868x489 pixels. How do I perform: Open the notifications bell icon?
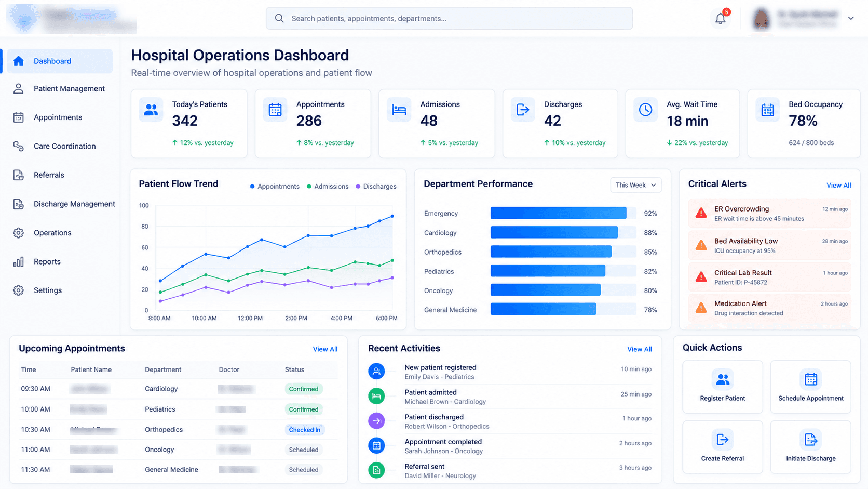pos(721,19)
